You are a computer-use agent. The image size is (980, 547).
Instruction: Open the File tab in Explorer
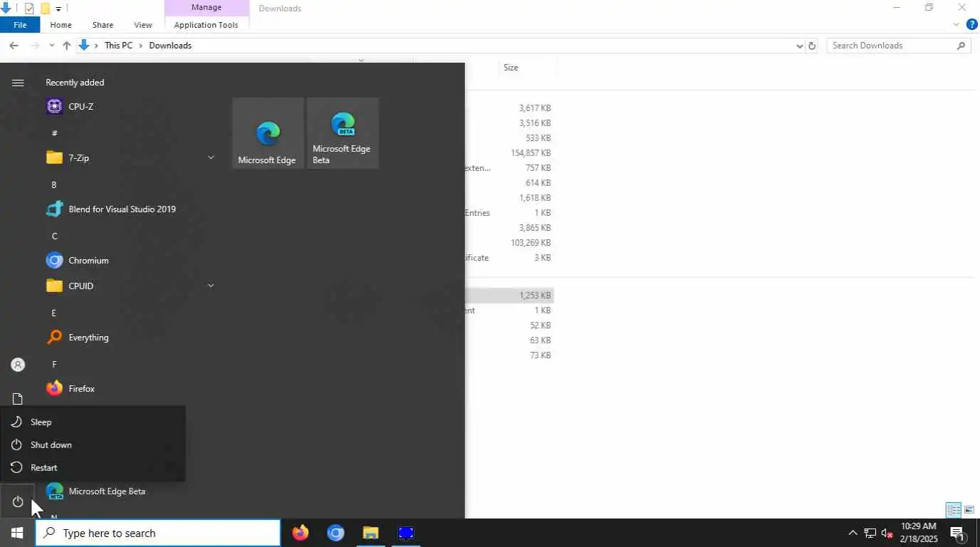click(20, 25)
